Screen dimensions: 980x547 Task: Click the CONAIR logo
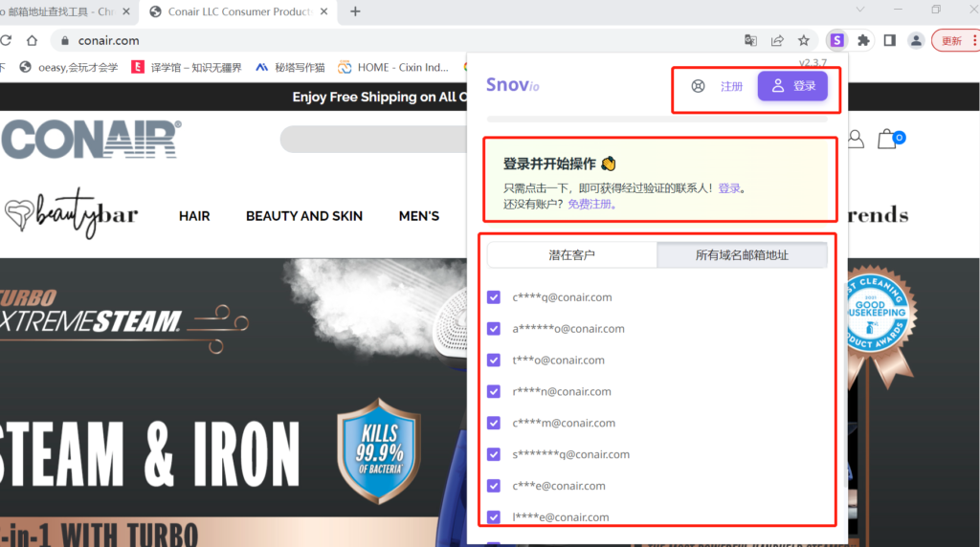(x=91, y=139)
